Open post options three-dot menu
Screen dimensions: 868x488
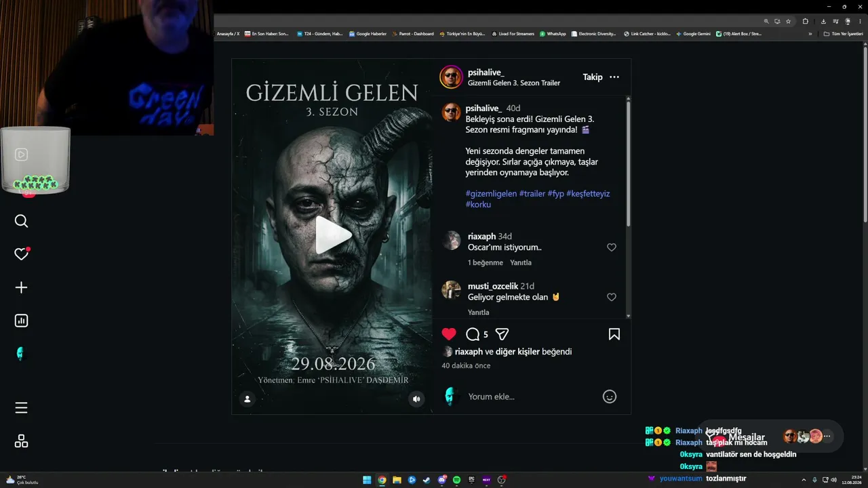(x=614, y=77)
